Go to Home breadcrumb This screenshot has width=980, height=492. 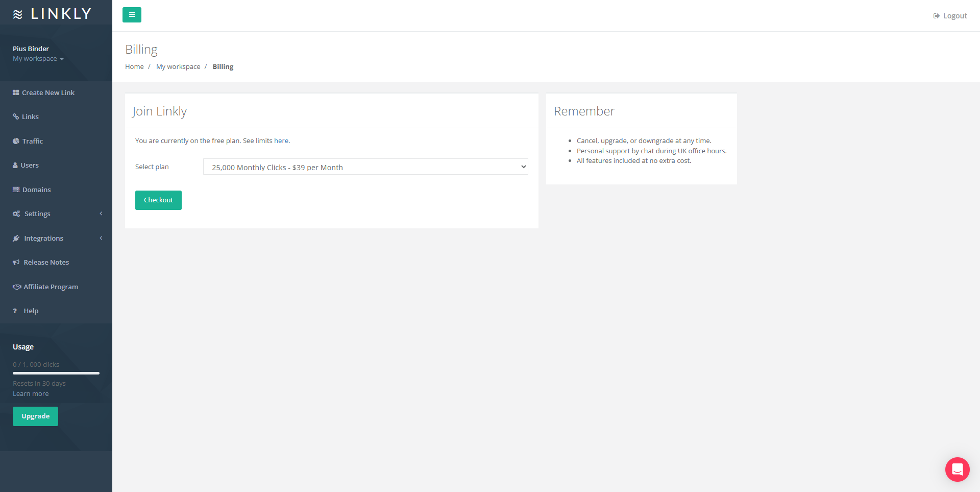[134, 67]
